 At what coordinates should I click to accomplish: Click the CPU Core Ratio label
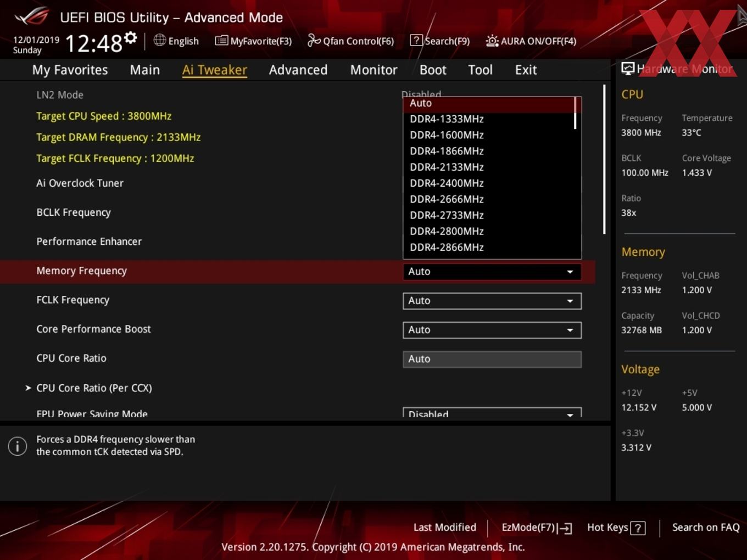click(71, 358)
